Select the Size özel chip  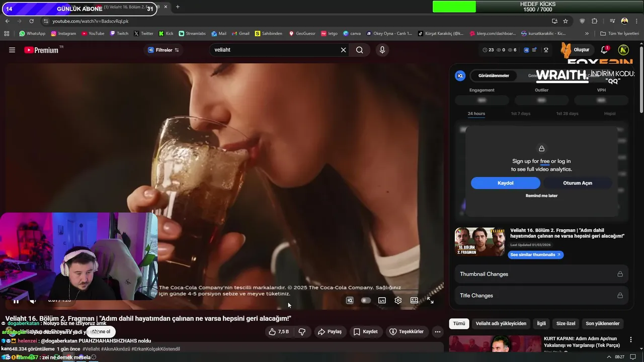[x=566, y=323]
